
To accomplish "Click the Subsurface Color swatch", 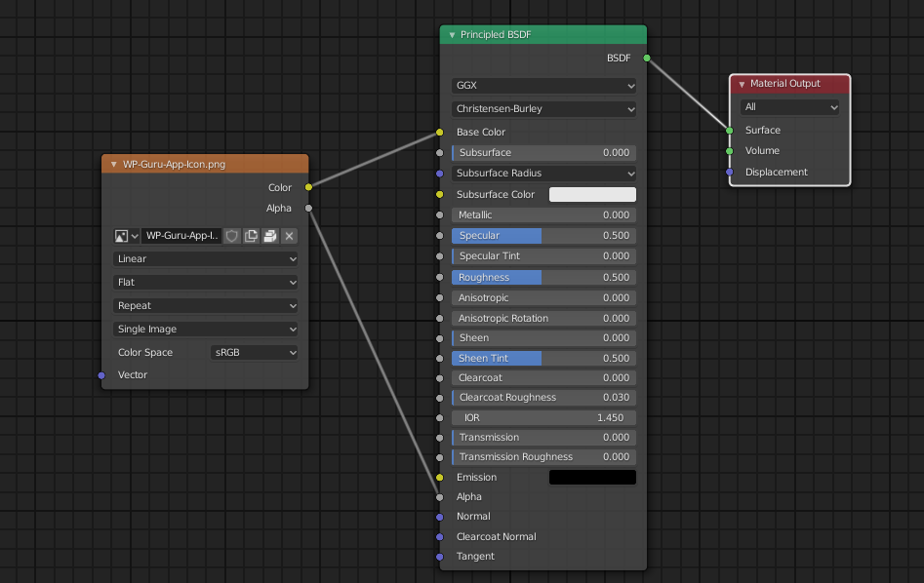I will point(592,194).
